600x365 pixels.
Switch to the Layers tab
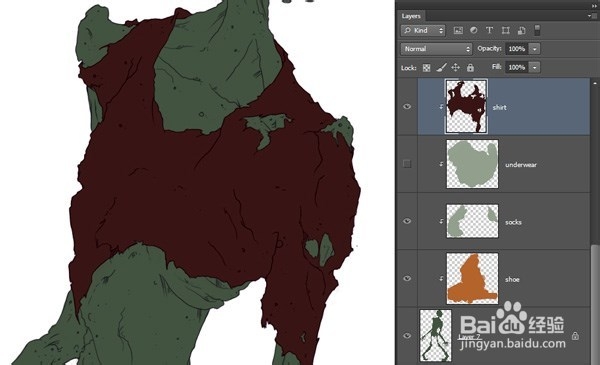pos(411,16)
